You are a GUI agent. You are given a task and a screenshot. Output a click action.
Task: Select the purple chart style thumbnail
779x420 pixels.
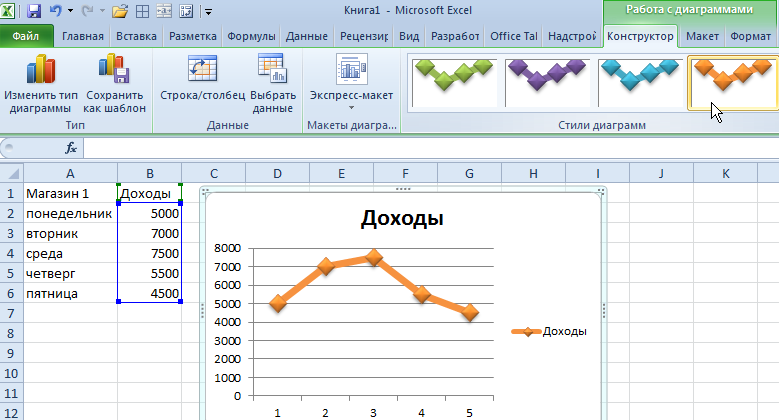545,80
